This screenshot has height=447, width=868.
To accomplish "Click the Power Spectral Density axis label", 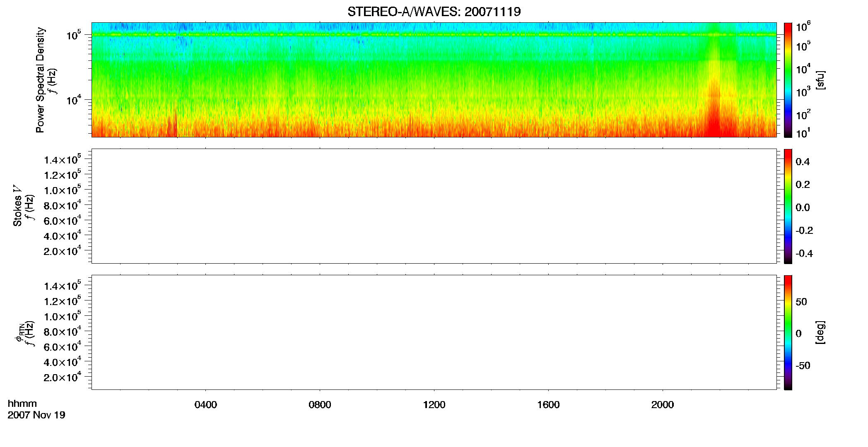I will pos(40,80).
